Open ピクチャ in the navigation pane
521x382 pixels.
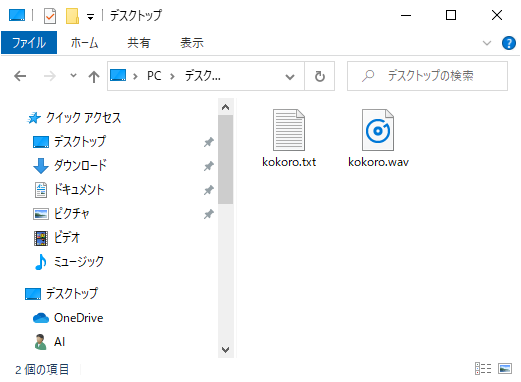pyautogui.click(x=72, y=213)
